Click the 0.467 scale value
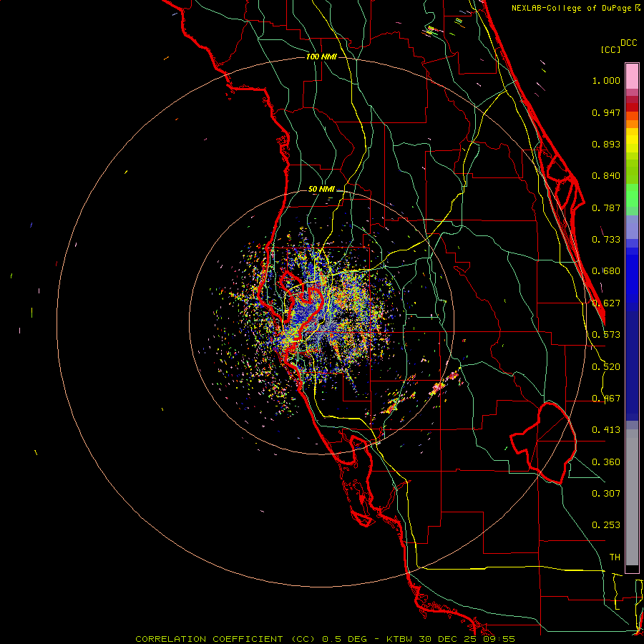 pyautogui.click(x=606, y=399)
